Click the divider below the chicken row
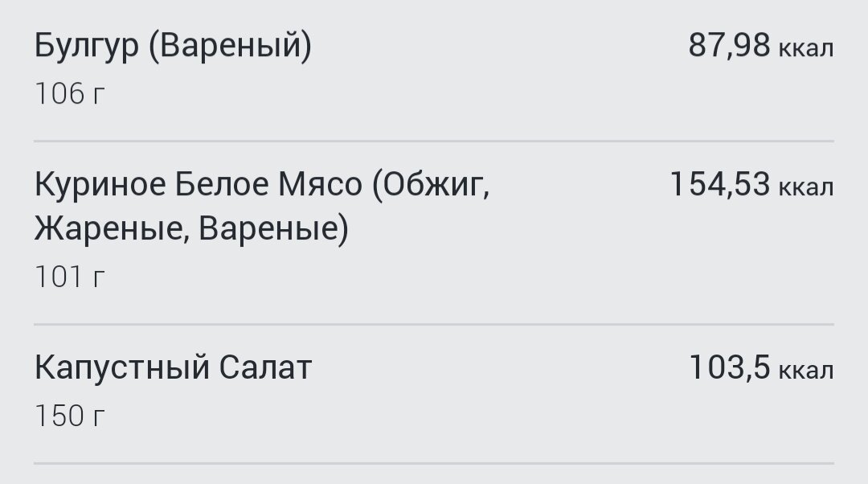868x484 pixels. (434, 324)
